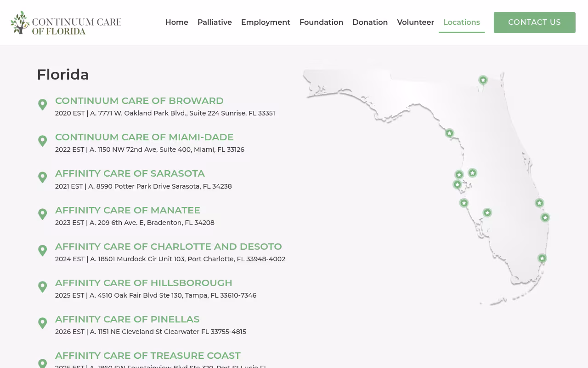Open the Volunteer nav link
588x368 pixels.
click(x=415, y=22)
